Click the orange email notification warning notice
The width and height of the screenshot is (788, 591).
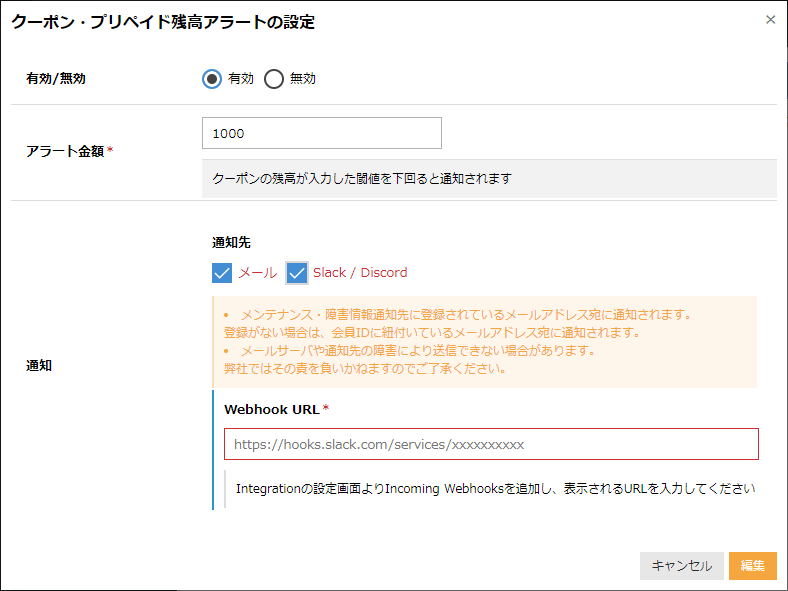click(484, 341)
